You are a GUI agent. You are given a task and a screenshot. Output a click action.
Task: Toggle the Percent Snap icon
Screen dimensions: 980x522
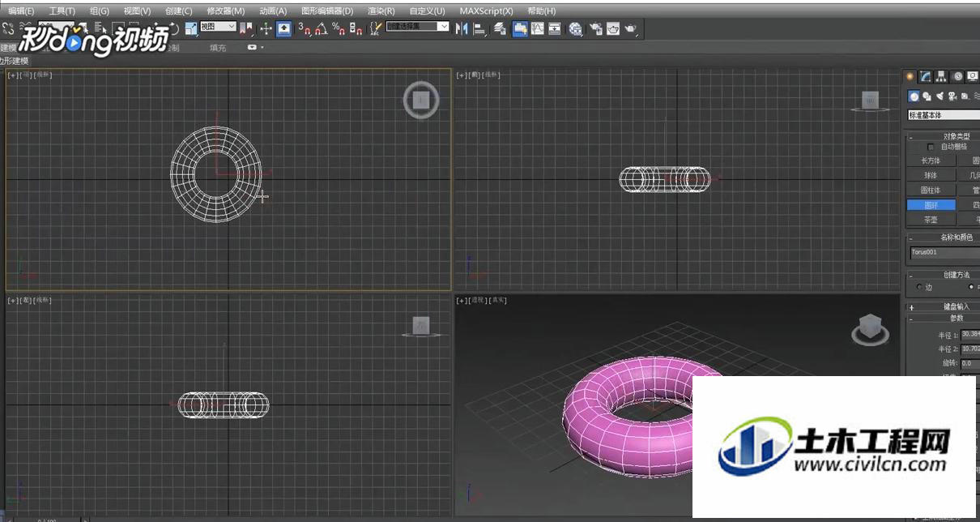pos(339,28)
